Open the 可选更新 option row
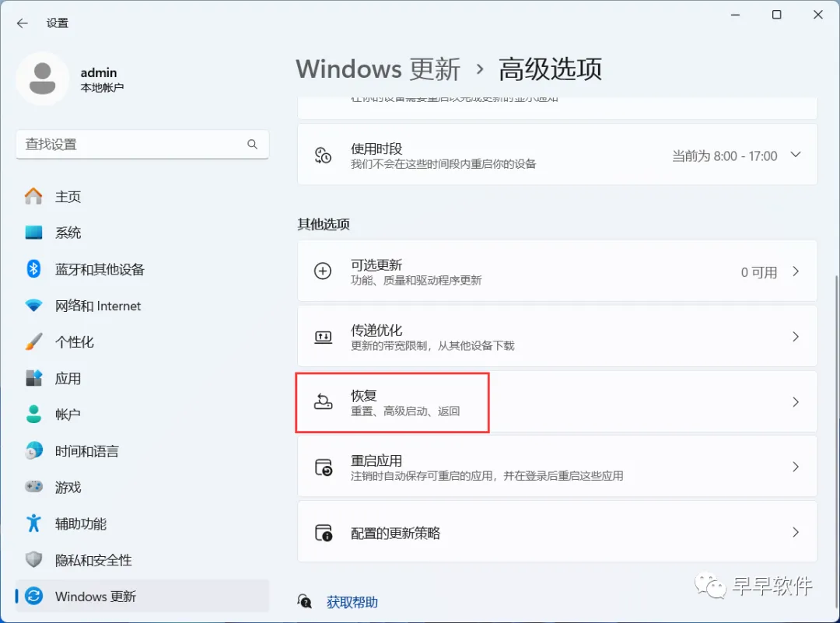The image size is (840, 623). (557, 271)
